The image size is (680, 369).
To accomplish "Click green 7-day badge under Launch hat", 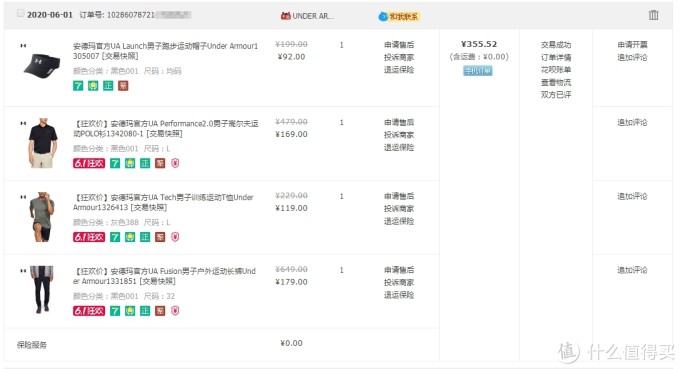I will point(78,86).
